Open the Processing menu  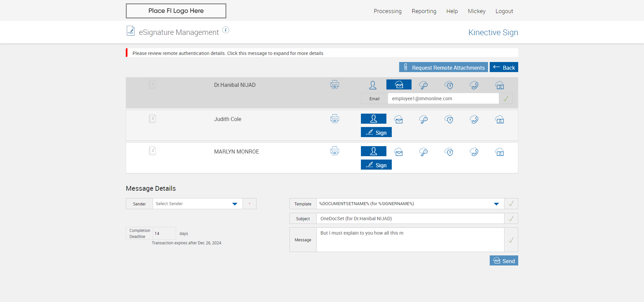[x=387, y=11]
